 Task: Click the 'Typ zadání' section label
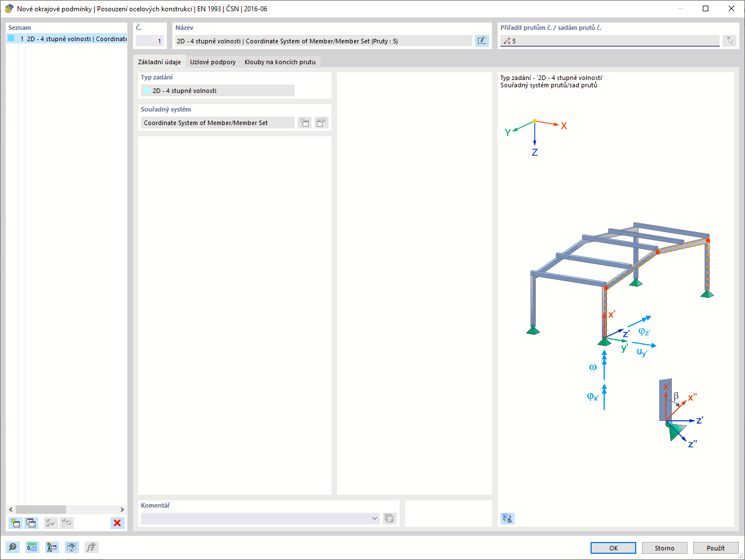[157, 77]
